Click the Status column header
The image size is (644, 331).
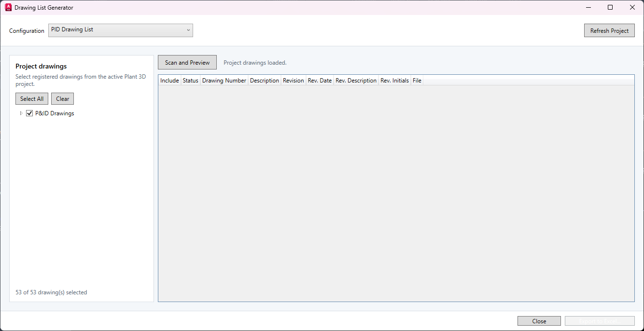pyautogui.click(x=190, y=81)
